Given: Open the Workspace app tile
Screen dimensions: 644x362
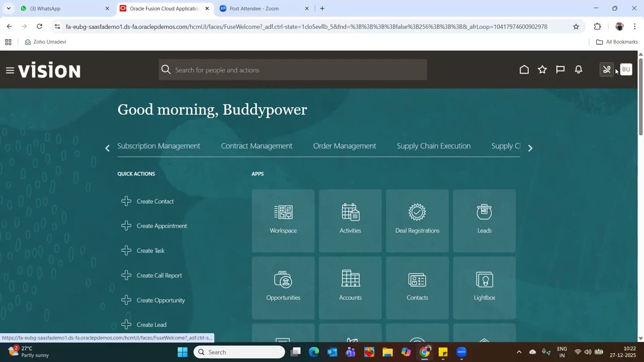Looking at the screenshot, I should (x=283, y=221).
